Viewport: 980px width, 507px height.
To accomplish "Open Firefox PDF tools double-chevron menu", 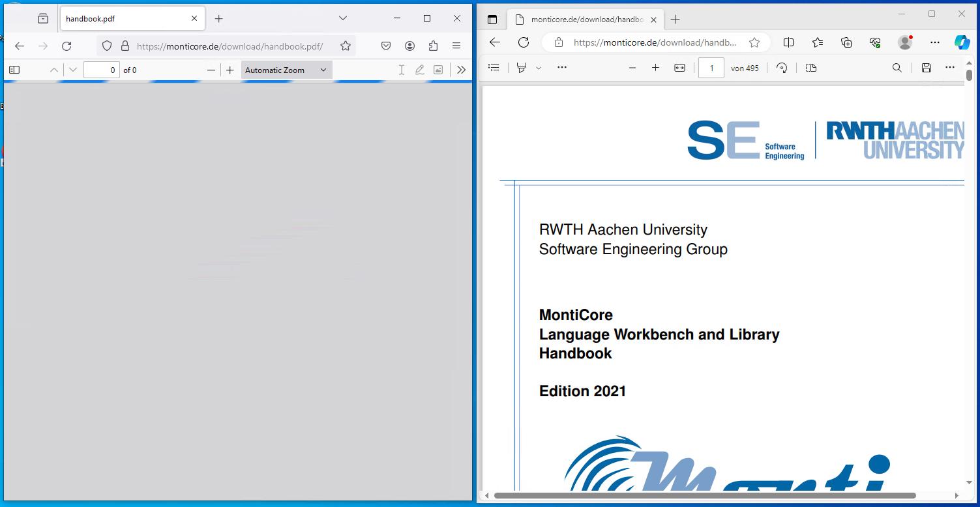I will 461,70.
